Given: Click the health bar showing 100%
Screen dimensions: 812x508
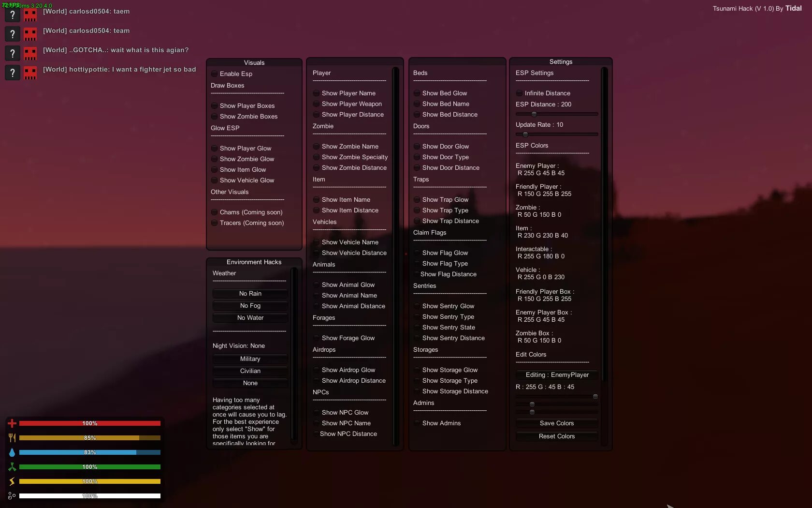Looking at the screenshot, I should pos(90,423).
